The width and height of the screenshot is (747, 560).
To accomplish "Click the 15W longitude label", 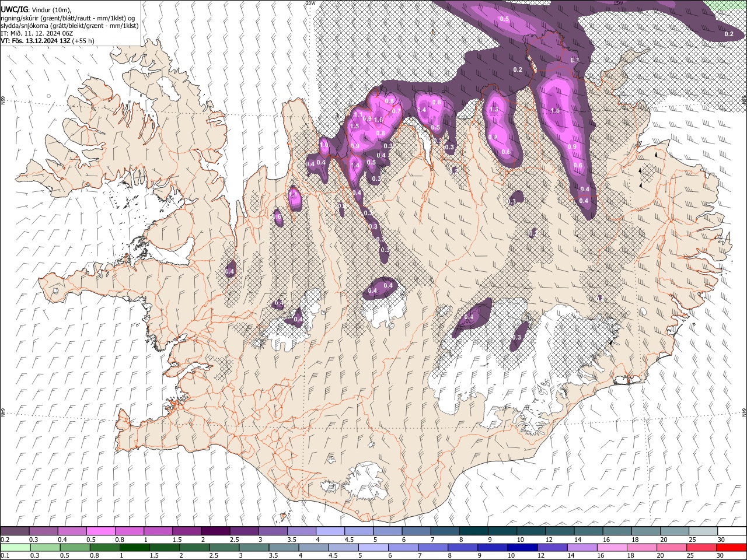I will click(619, 3).
